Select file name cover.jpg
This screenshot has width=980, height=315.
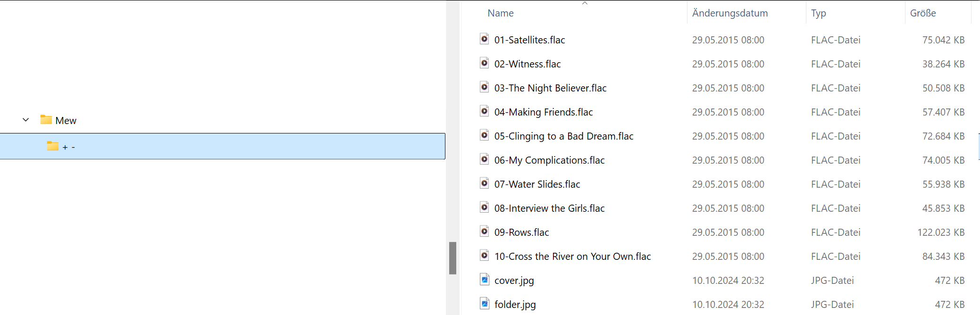tap(514, 281)
